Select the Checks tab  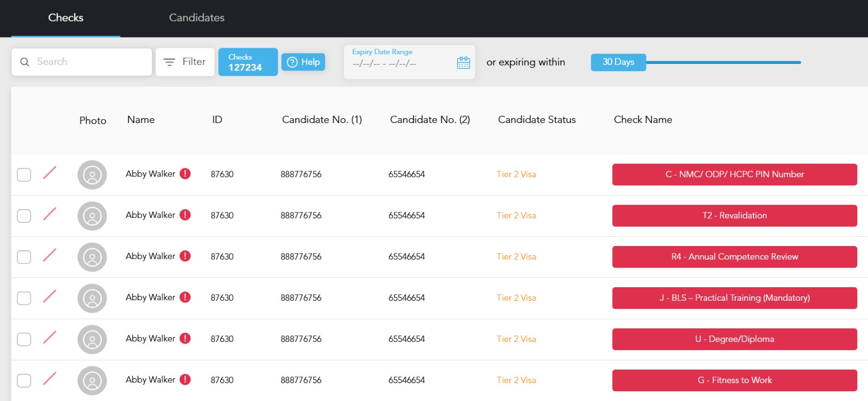(x=66, y=18)
